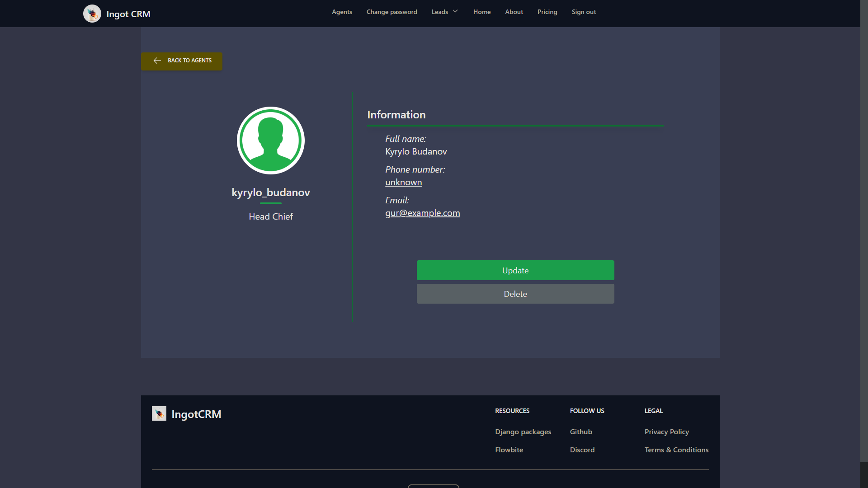The height and width of the screenshot is (488, 868).
Task: Open Terms & Conditions link
Action: pos(676,450)
